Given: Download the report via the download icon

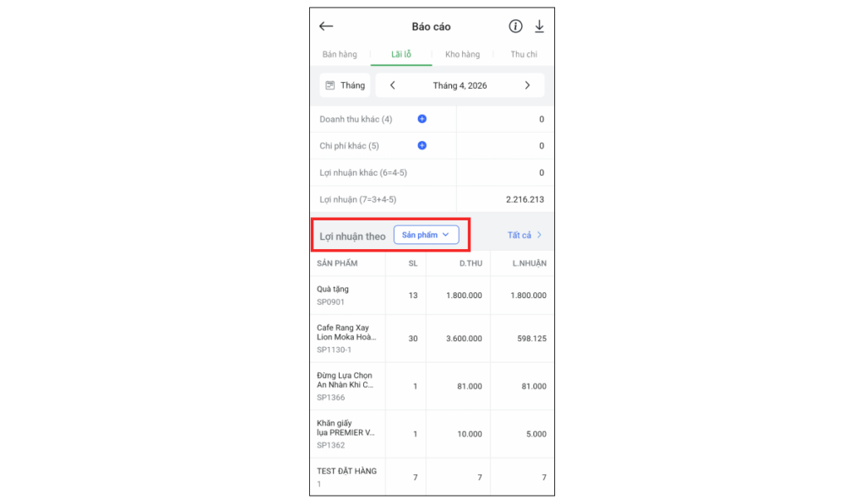Looking at the screenshot, I should (539, 26).
